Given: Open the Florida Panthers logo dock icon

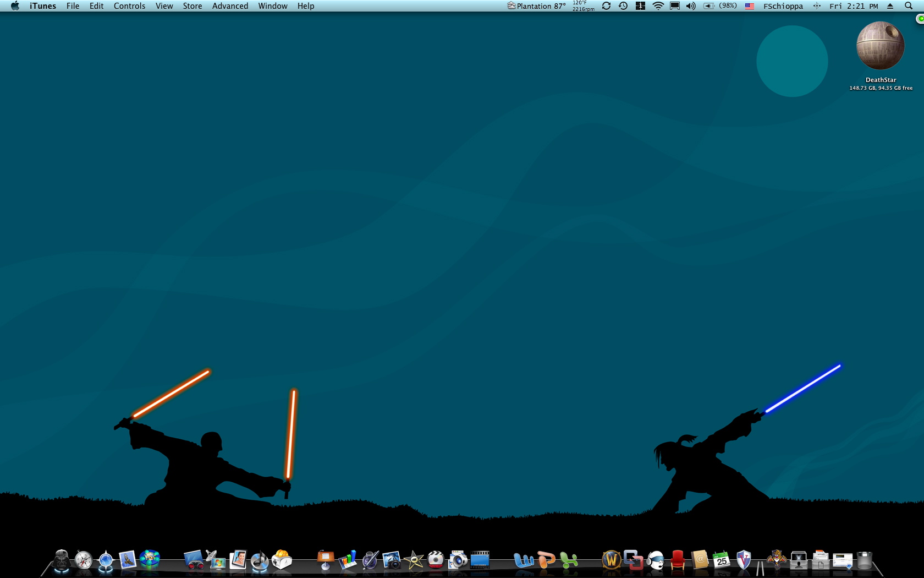Looking at the screenshot, I should (x=777, y=560).
